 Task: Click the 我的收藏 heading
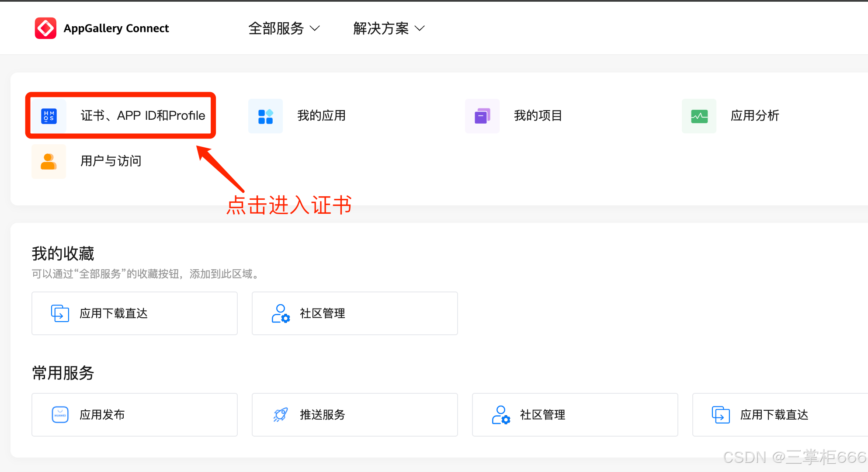pos(63,253)
